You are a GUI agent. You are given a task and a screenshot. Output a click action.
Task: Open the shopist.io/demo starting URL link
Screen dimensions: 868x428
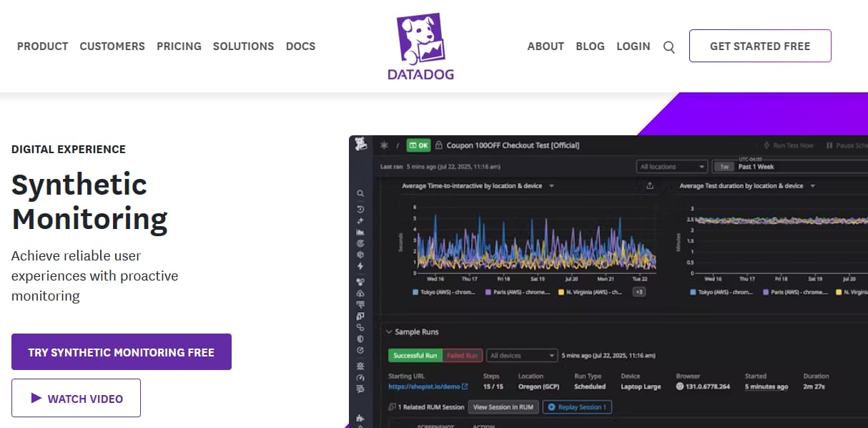[x=425, y=386]
